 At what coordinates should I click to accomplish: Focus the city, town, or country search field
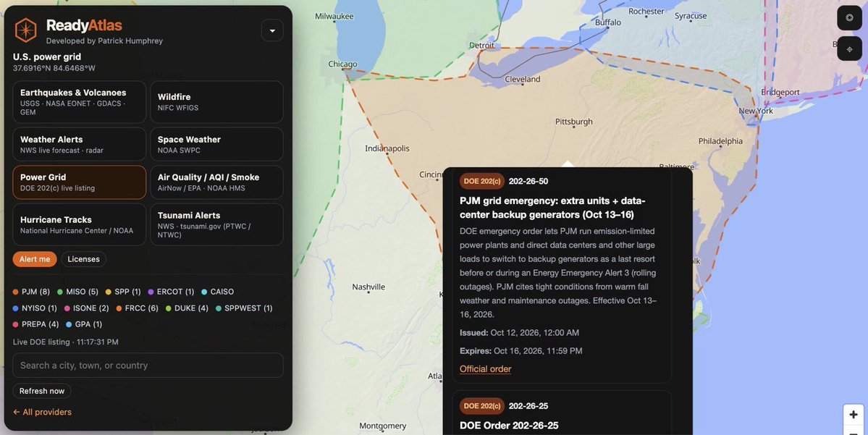pos(148,366)
